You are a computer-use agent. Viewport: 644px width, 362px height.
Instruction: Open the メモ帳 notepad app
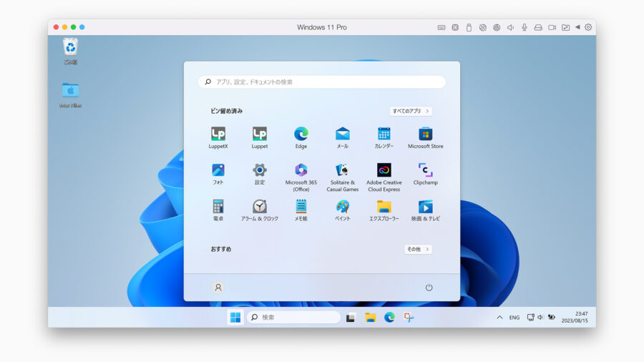[301, 210]
